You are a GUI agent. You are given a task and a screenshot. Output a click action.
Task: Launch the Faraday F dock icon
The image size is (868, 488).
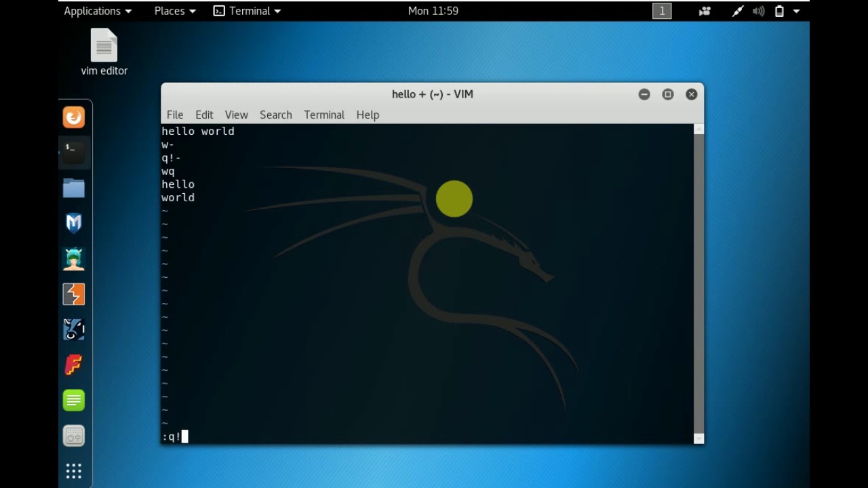(x=74, y=365)
